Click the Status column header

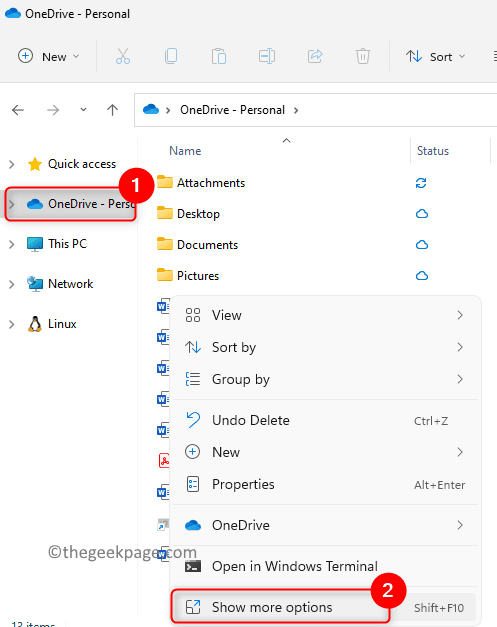433,151
